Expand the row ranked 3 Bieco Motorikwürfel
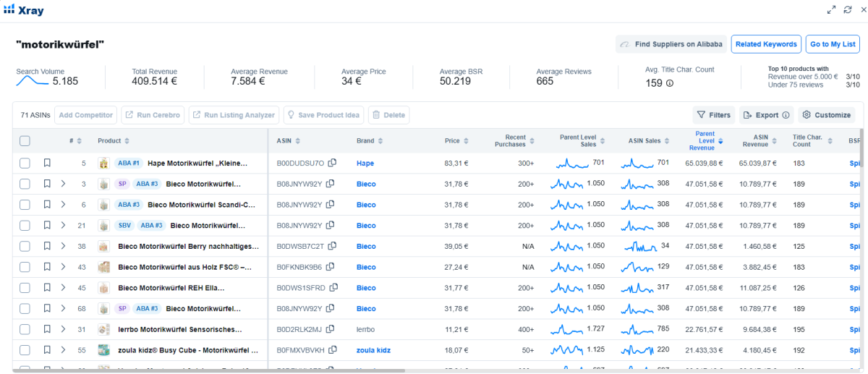 (x=64, y=184)
